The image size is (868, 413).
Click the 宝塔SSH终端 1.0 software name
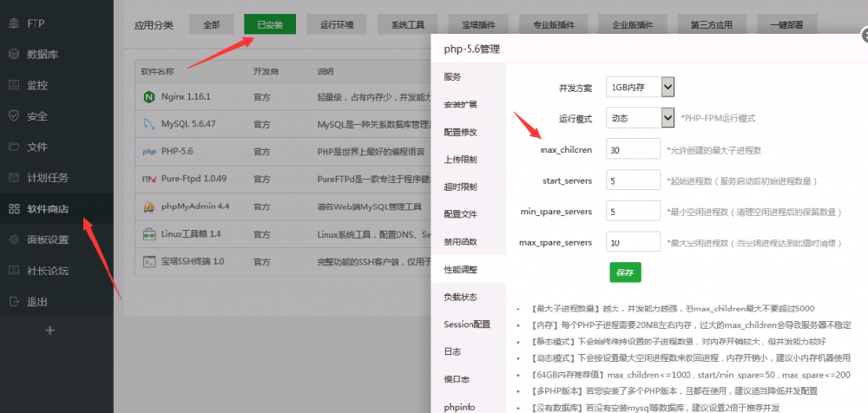point(193,261)
